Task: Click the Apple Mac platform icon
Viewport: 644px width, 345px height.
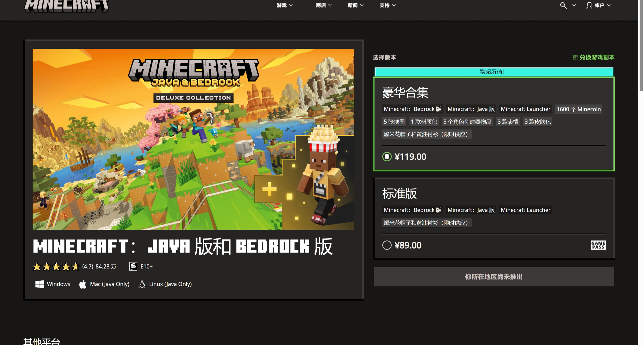Action: (x=83, y=284)
